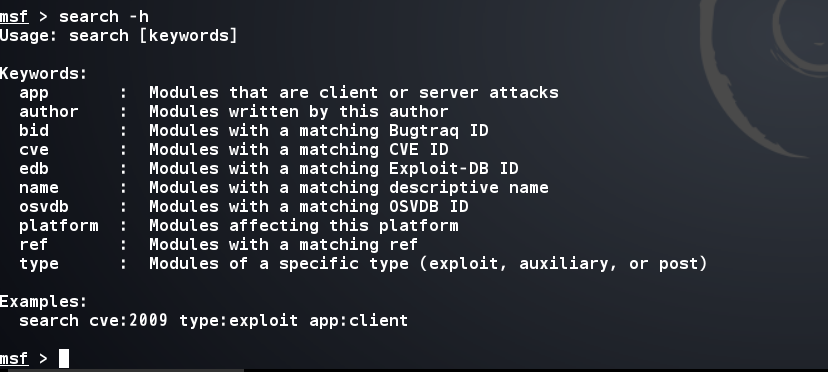828x372 pixels.
Task: Click the 'Usage: search [keywords]' line
Action: [119, 36]
